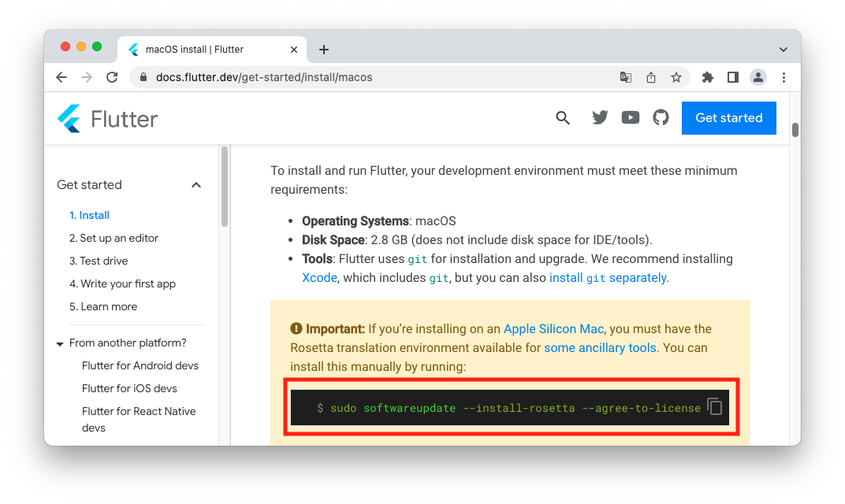
Task: Click the Flutter favicon on the tab
Action: 134,50
